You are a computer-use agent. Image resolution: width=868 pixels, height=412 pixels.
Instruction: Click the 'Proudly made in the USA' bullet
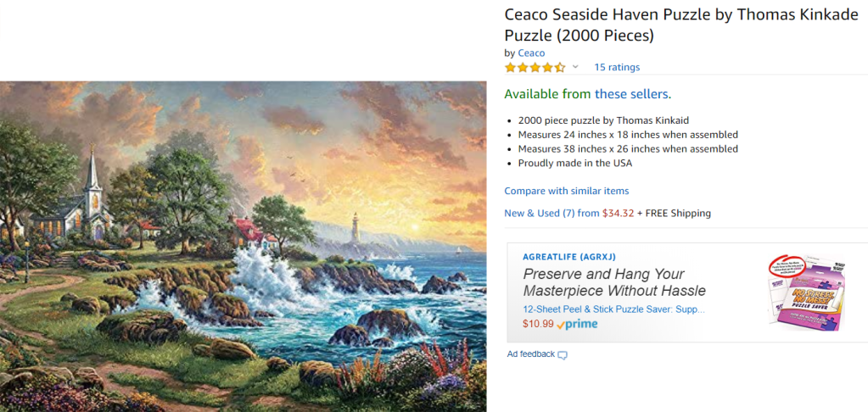tap(574, 163)
